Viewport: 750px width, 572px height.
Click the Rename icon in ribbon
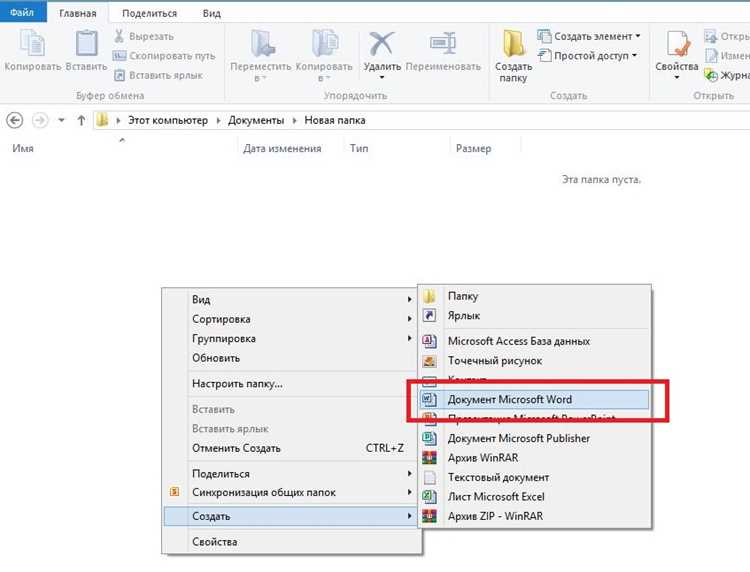tap(443, 43)
